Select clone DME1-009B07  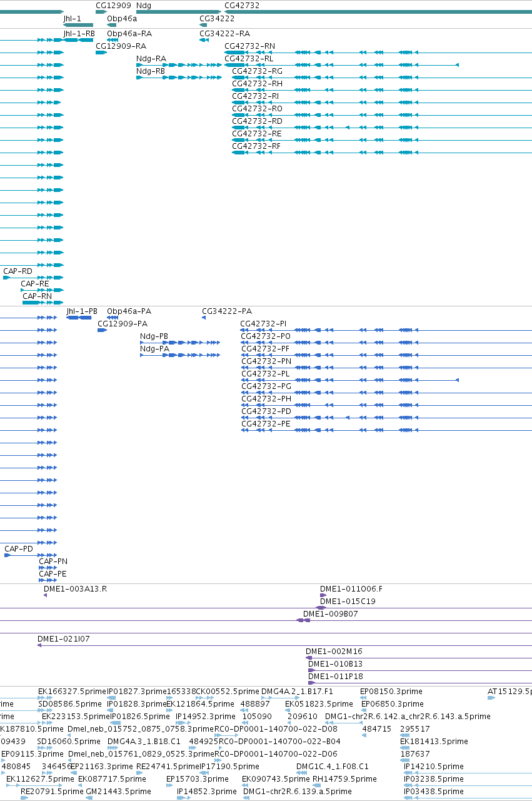[x=331, y=613]
